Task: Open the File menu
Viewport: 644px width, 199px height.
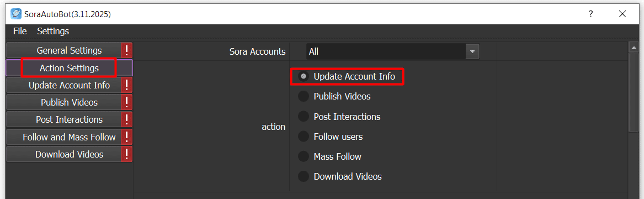Action: tap(20, 31)
